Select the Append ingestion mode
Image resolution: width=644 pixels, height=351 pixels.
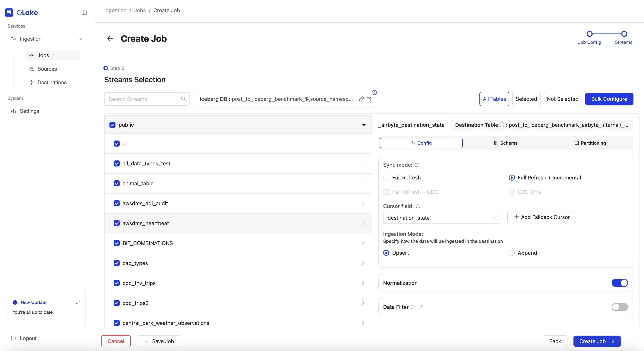512,253
